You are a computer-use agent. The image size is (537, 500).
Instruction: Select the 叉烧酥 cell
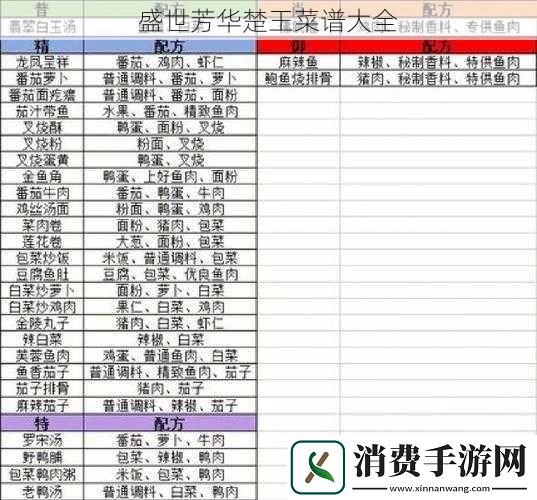[x=42, y=128]
